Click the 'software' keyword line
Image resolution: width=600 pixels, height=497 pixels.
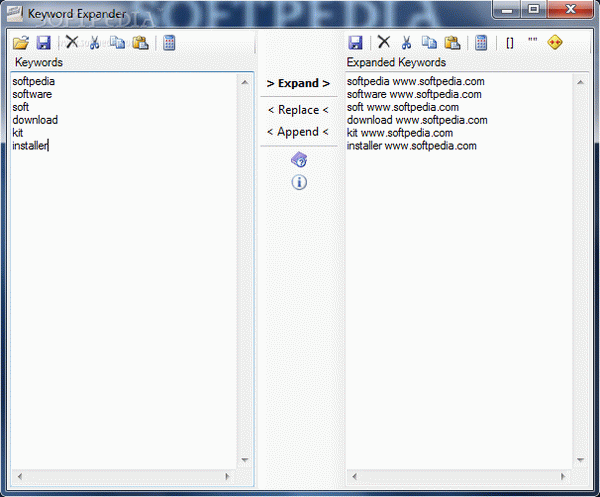click(32, 94)
